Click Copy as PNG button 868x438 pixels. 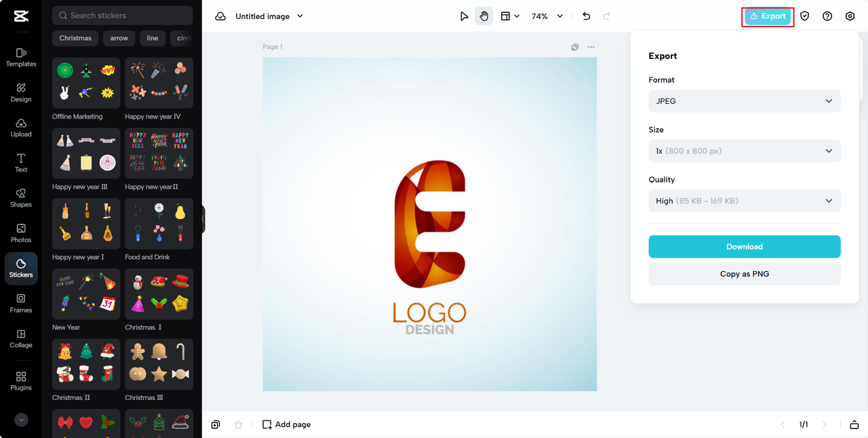pyautogui.click(x=745, y=274)
